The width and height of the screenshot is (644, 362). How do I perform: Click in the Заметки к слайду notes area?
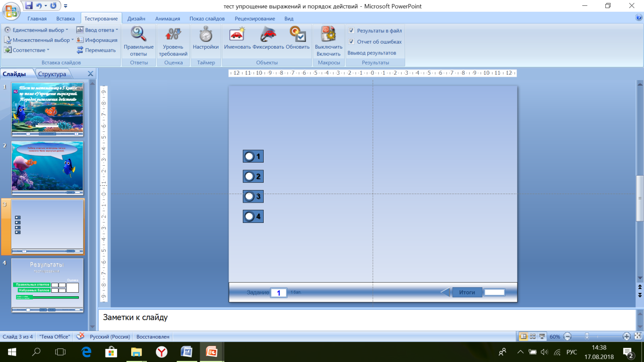(x=366, y=319)
